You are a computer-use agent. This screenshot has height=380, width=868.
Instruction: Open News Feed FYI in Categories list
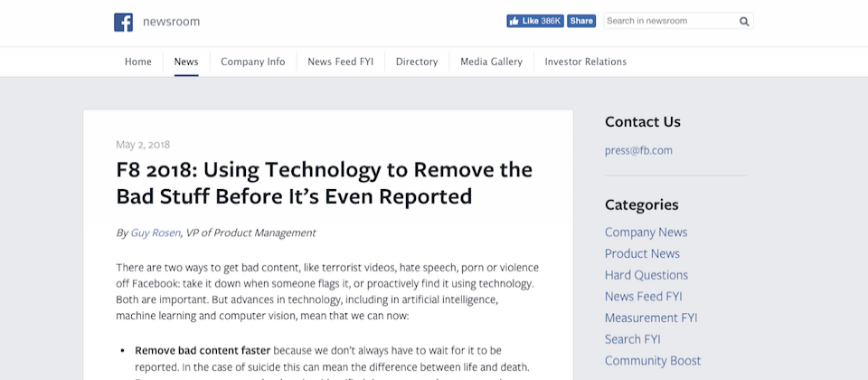coord(643,297)
